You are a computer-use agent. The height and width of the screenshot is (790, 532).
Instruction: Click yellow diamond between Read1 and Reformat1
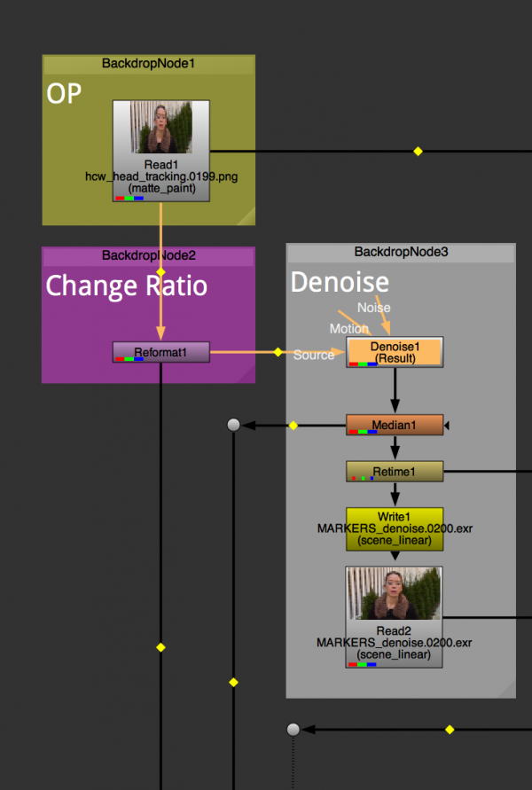click(x=160, y=272)
